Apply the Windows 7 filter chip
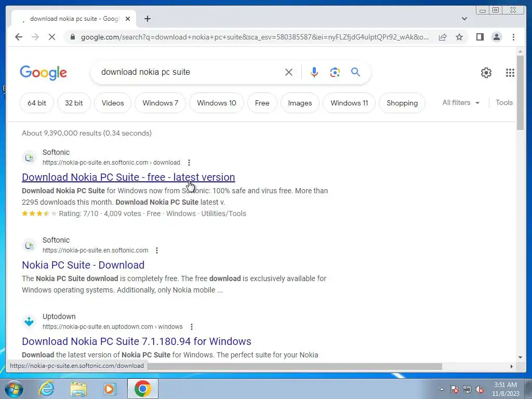The image size is (532, 399). pyautogui.click(x=160, y=103)
